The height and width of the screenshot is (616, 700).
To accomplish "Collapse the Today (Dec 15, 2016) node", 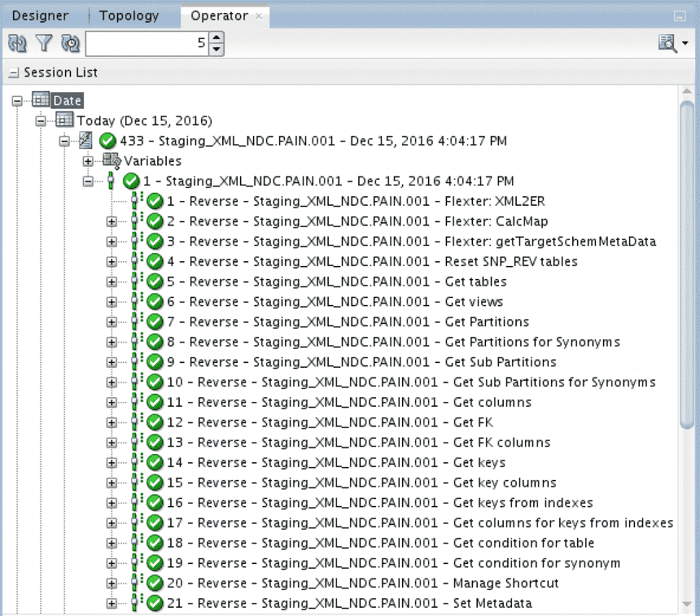I will (40, 121).
